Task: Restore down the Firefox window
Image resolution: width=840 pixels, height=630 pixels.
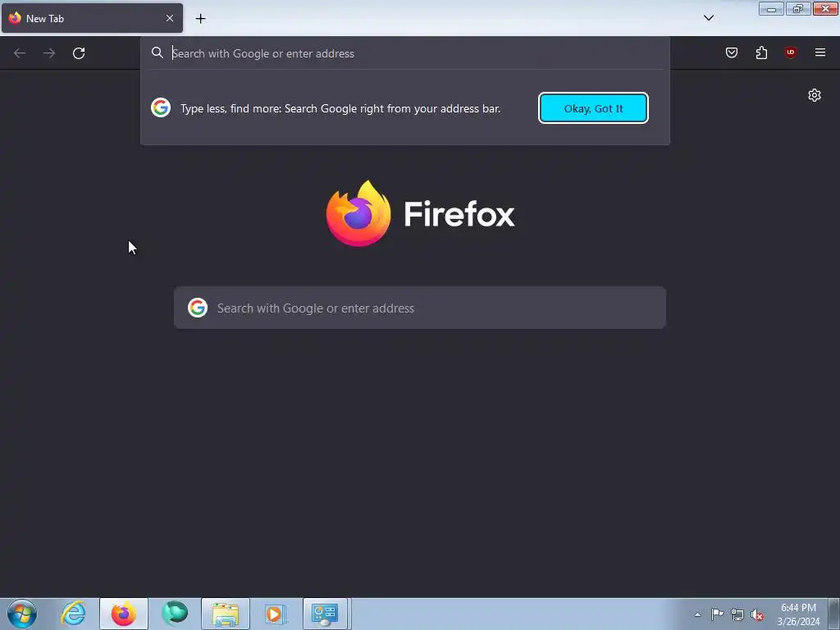Action: pyautogui.click(x=798, y=8)
